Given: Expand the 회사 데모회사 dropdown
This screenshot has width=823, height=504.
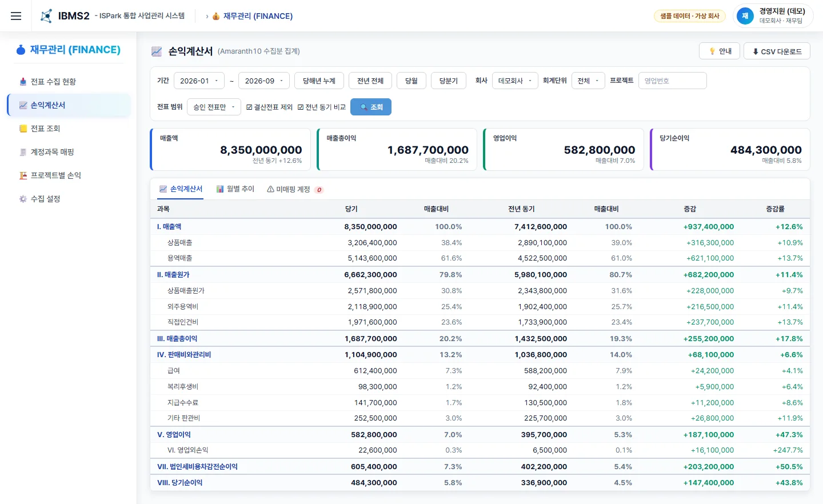Looking at the screenshot, I should click(515, 81).
